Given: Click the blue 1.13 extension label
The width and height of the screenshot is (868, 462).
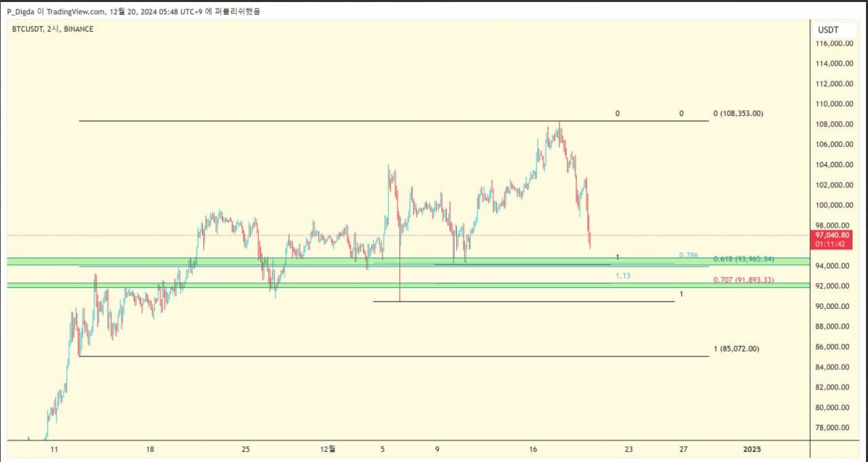Looking at the screenshot, I should tap(623, 276).
